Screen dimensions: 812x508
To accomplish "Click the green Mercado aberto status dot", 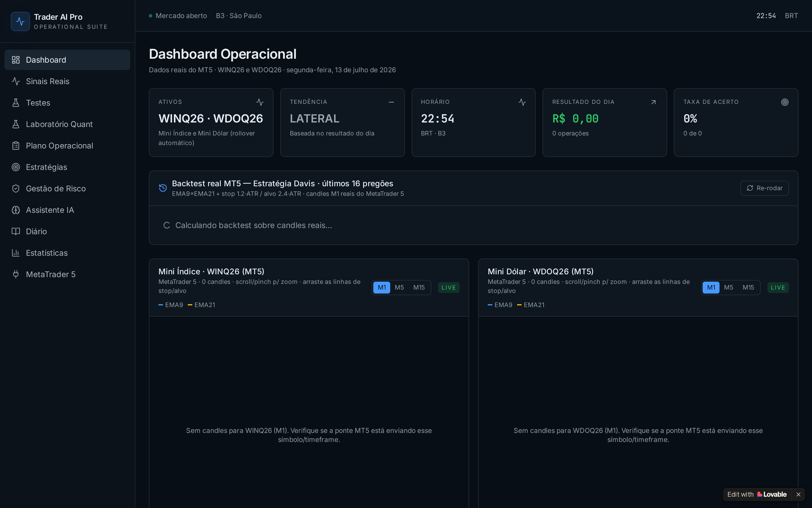I will tap(151, 16).
